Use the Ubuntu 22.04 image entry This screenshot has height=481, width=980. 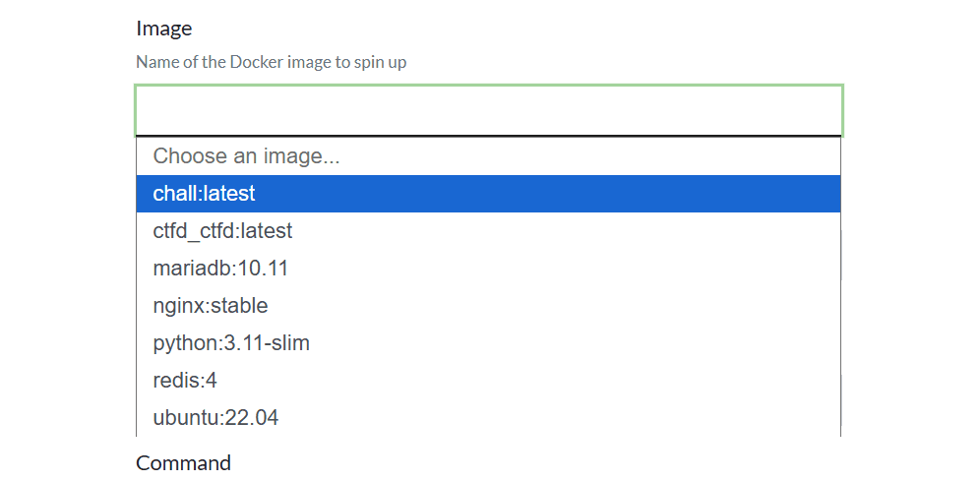click(215, 418)
